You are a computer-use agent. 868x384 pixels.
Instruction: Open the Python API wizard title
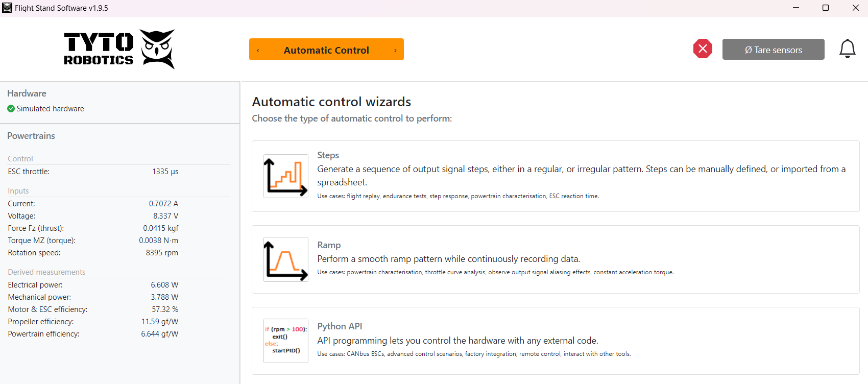pos(340,326)
